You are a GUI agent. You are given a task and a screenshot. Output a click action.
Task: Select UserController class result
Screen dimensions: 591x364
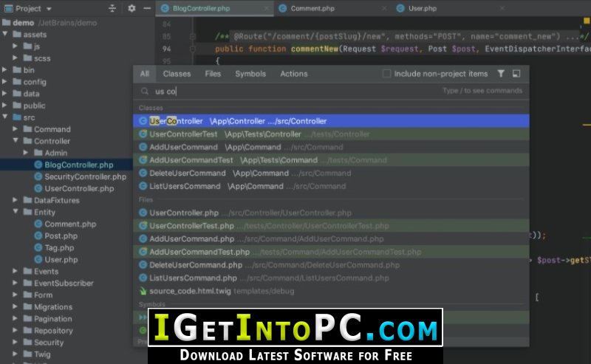(x=331, y=121)
